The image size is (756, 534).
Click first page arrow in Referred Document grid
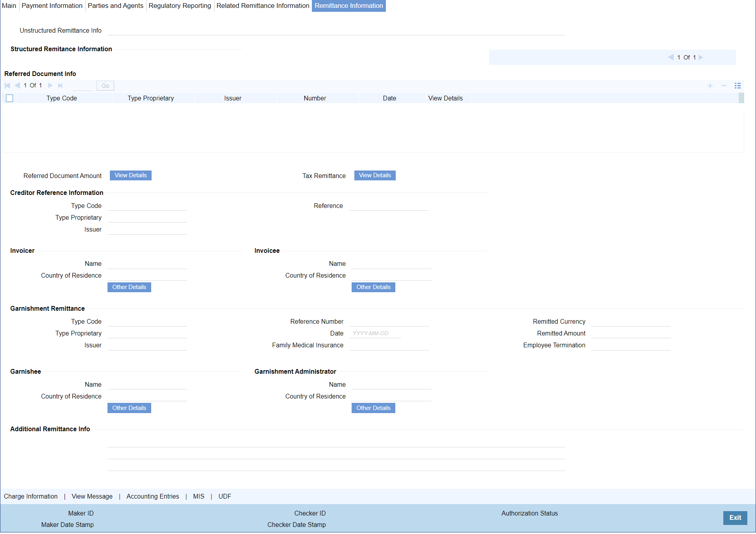click(x=7, y=85)
